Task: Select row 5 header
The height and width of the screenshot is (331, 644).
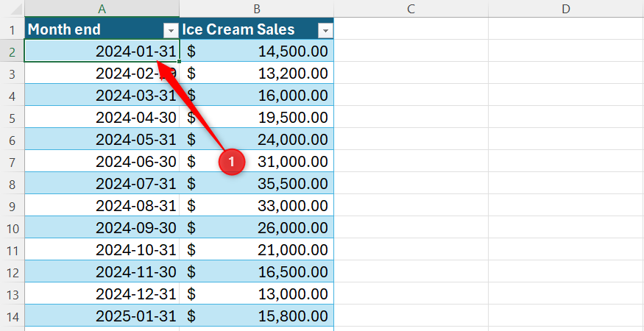Action: 13,118
